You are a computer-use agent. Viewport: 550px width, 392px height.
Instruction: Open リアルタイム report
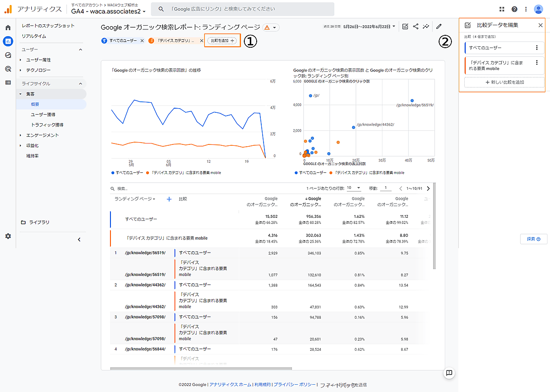34,36
